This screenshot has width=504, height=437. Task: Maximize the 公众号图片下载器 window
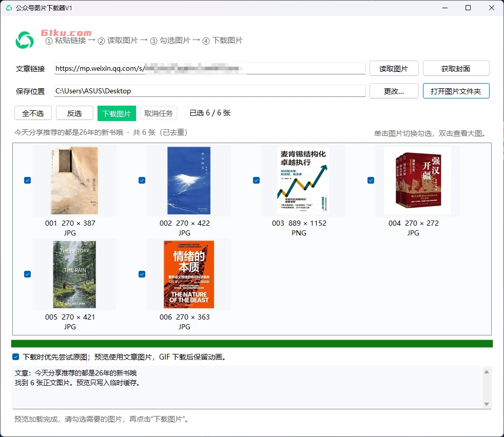tap(468, 8)
